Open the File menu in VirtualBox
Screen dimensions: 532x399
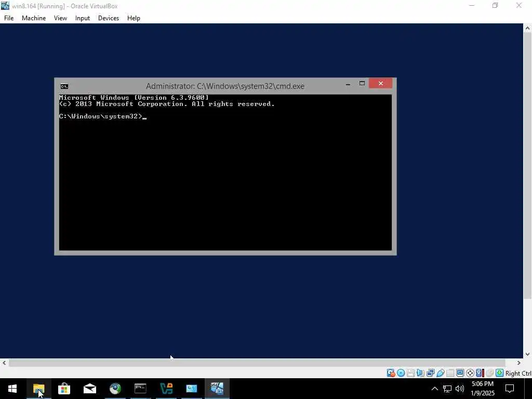coord(9,18)
